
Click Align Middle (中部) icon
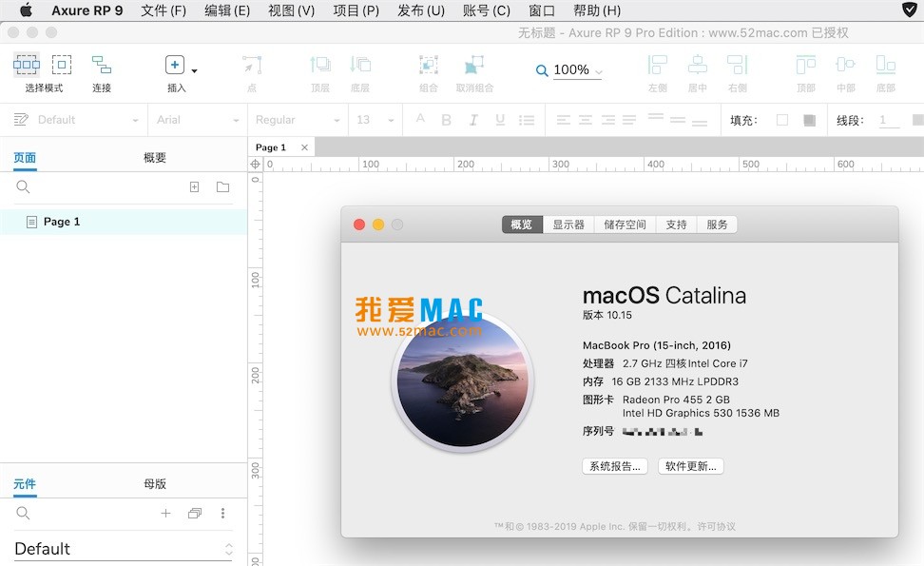[x=846, y=65]
